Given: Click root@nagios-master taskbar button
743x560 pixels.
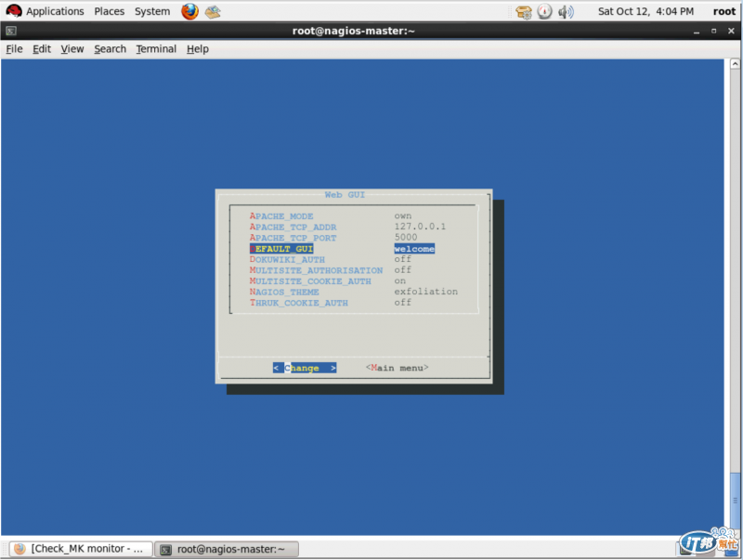Looking at the screenshot, I should [x=227, y=549].
